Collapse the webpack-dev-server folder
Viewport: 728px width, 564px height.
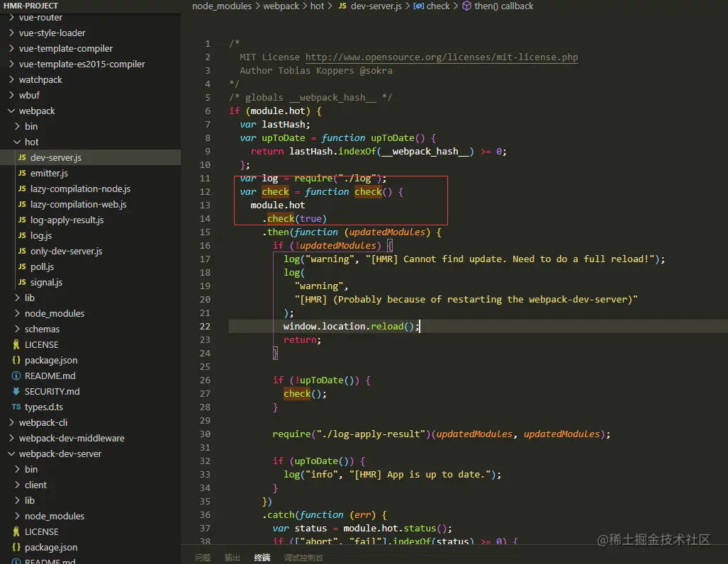tap(11, 453)
